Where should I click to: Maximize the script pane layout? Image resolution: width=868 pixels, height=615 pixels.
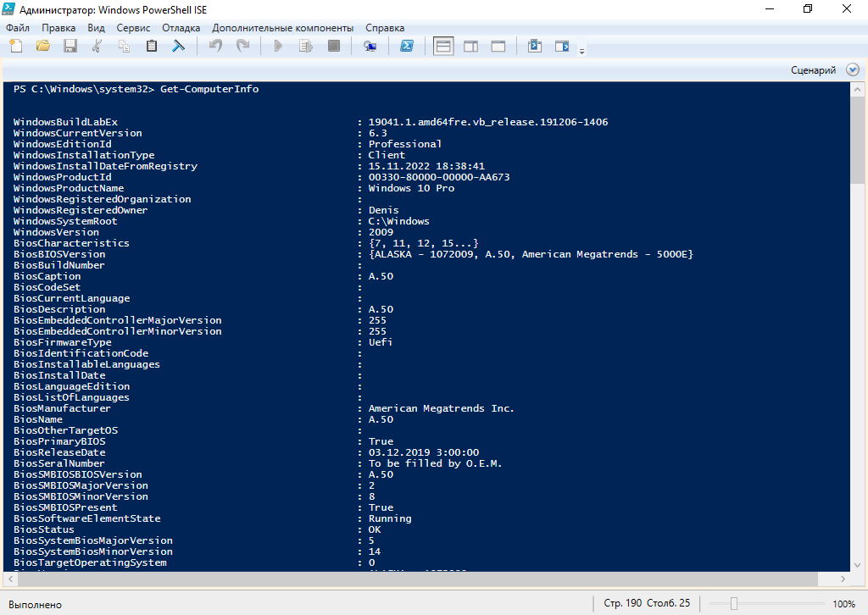click(x=498, y=47)
